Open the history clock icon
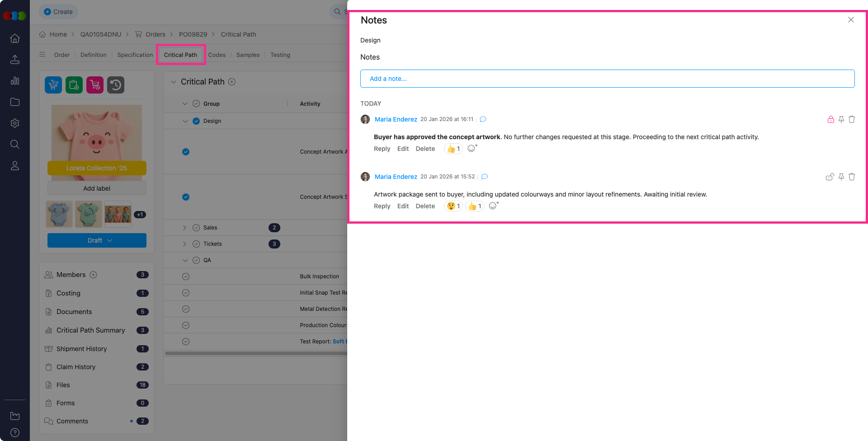868x441 pixels. click(x=116, y=85)
